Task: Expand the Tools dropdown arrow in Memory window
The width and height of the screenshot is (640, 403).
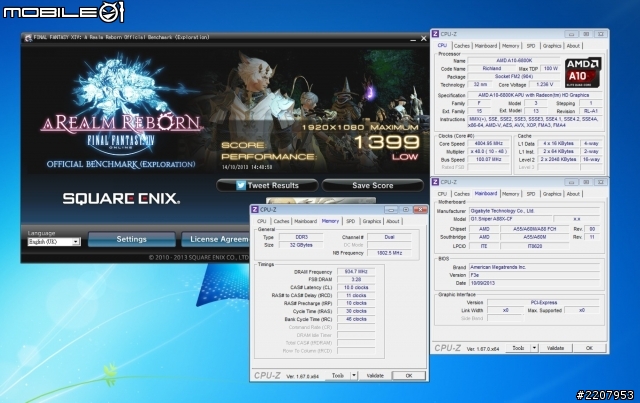Action: click(354, 375)
